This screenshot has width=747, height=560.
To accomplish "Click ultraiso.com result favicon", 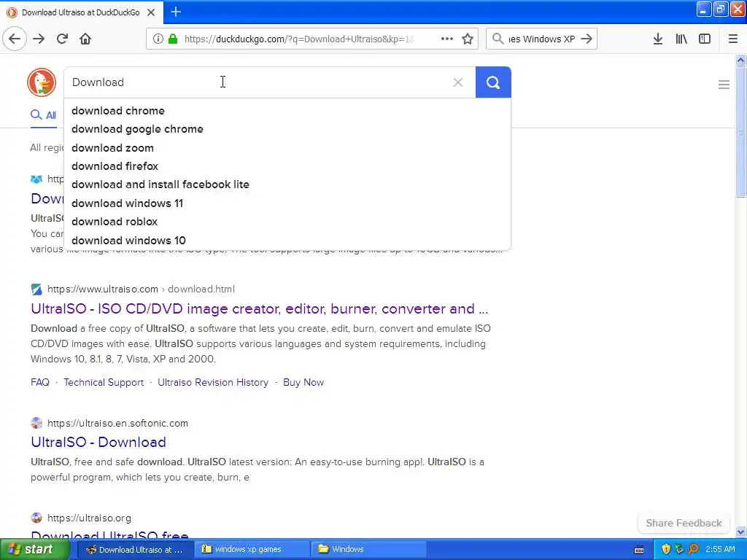I will tap(36, 289).
